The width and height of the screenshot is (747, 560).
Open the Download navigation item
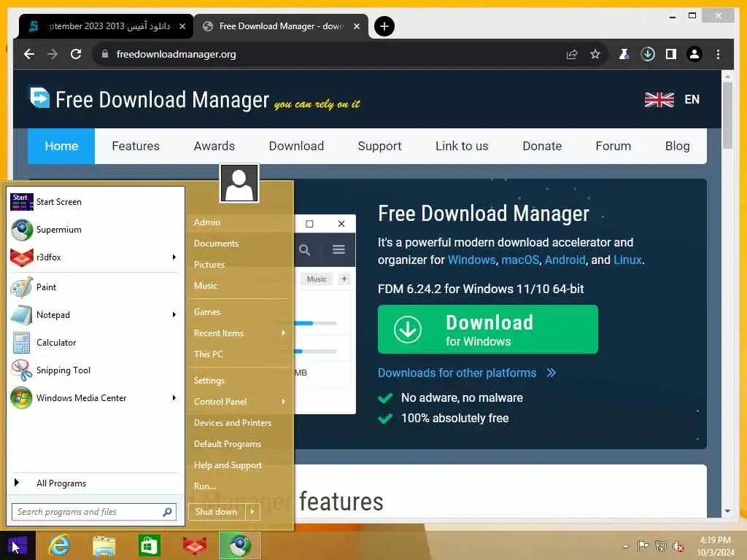click(296, 146)
